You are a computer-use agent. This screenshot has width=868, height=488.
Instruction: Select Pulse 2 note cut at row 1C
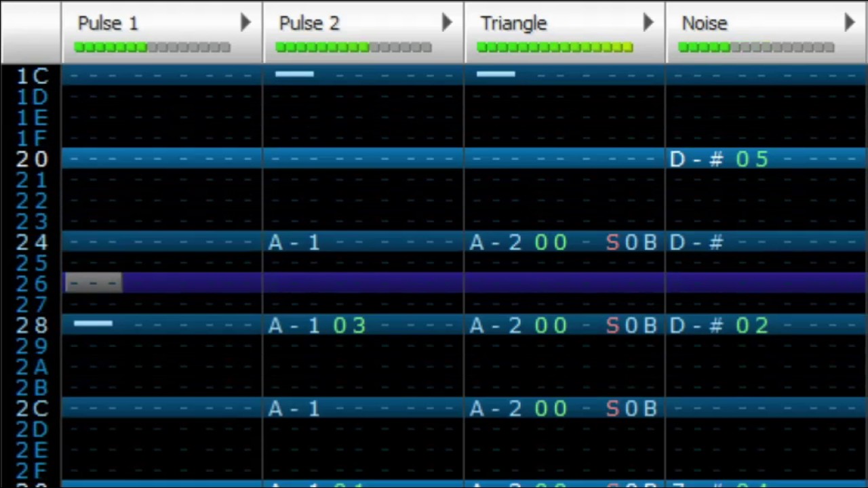(x=294, y=74)
